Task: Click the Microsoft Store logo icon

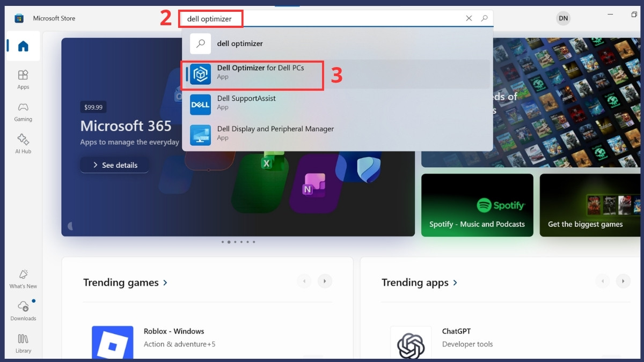Action: 19,19
